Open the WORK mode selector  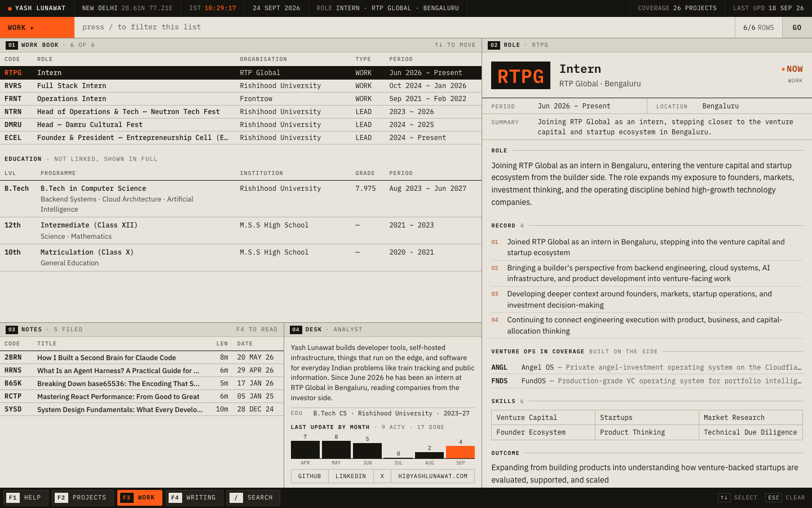tap(37, 27)
